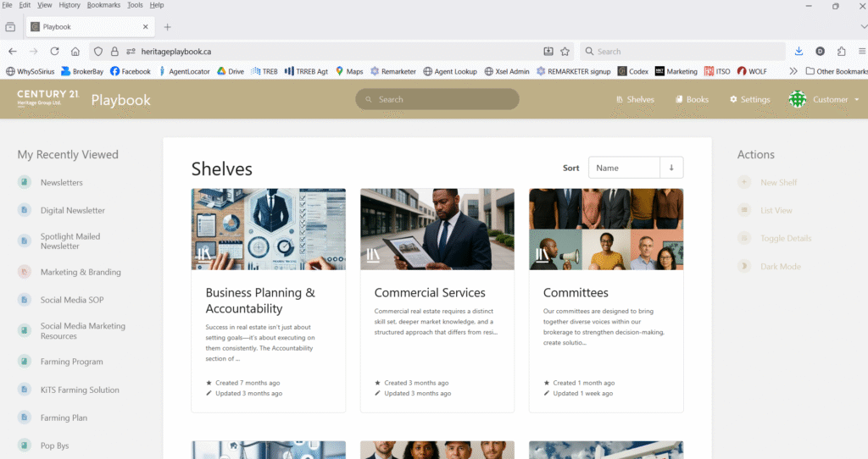Open the Shelves navigation icon in header

(x=620, y=100)
